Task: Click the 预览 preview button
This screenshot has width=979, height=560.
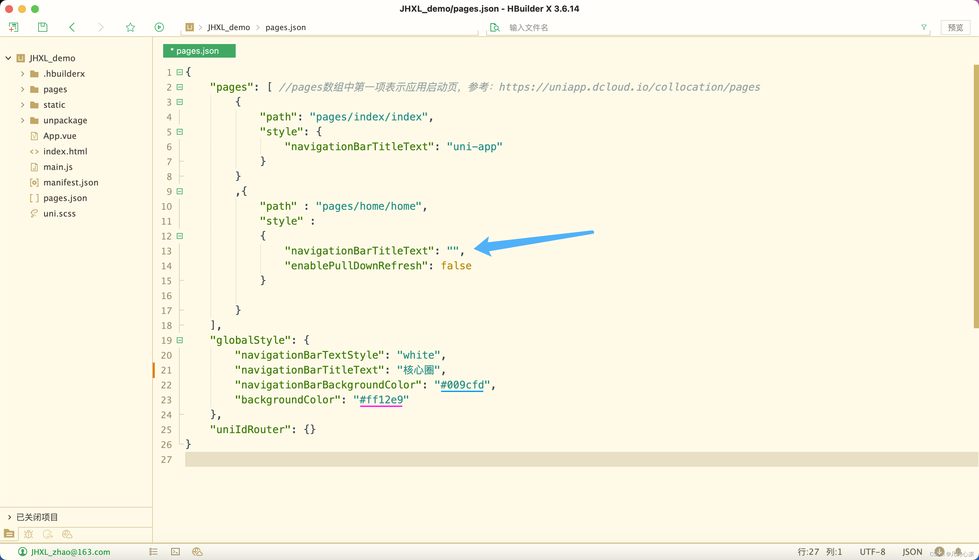Action: click(x=955, y=28)
